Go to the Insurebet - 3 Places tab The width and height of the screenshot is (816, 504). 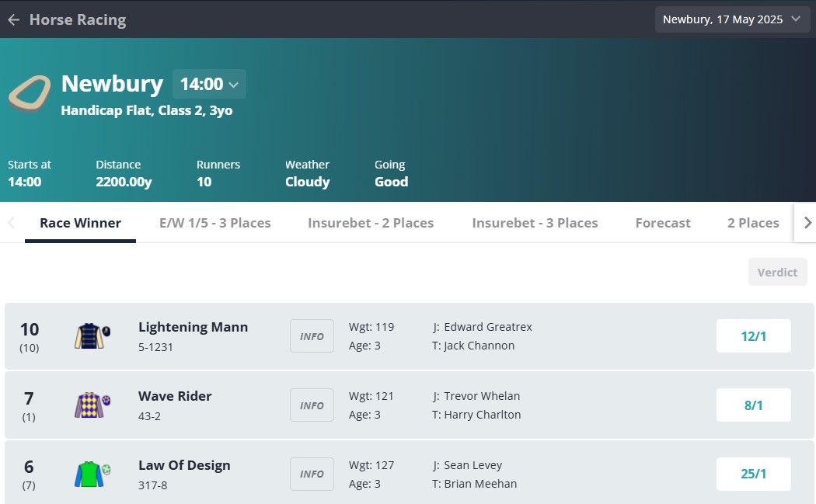tap(535, 223)
